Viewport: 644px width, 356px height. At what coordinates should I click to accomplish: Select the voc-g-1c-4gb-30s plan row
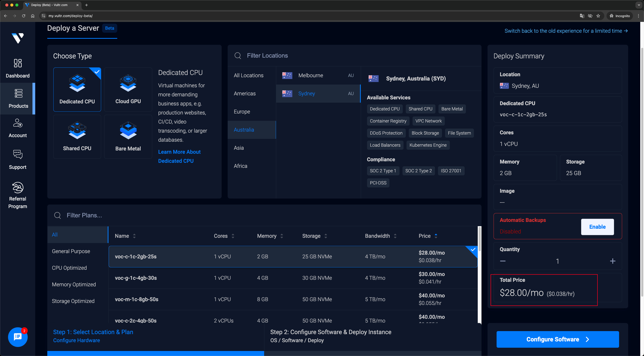pos(293,278)
